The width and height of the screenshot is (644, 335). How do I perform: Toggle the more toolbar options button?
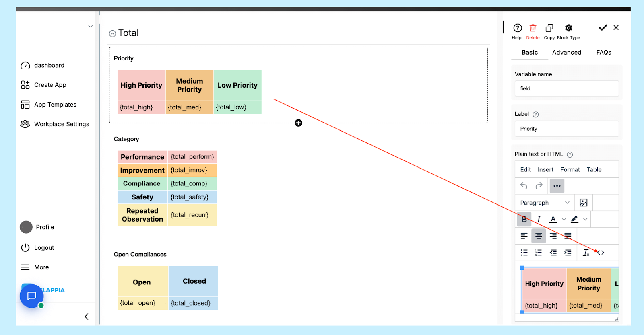coord(557,186)
